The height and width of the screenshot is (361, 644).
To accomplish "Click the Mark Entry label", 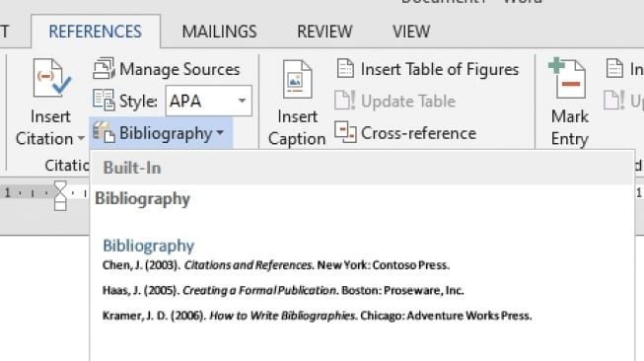I will [x=570, y=127].
